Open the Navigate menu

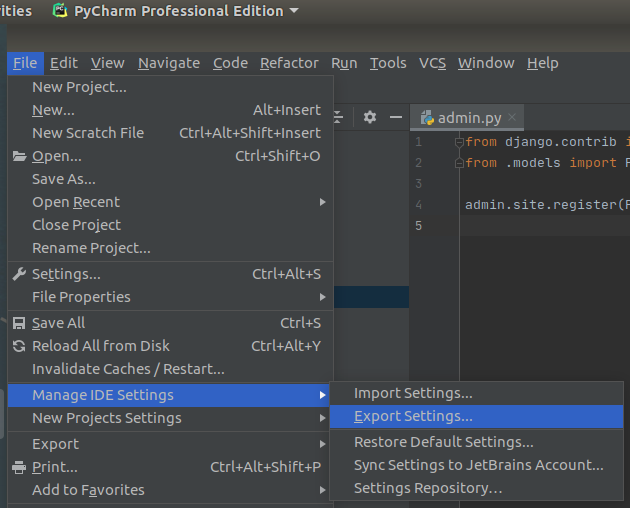pyautogui.click(x=169, y=63)
